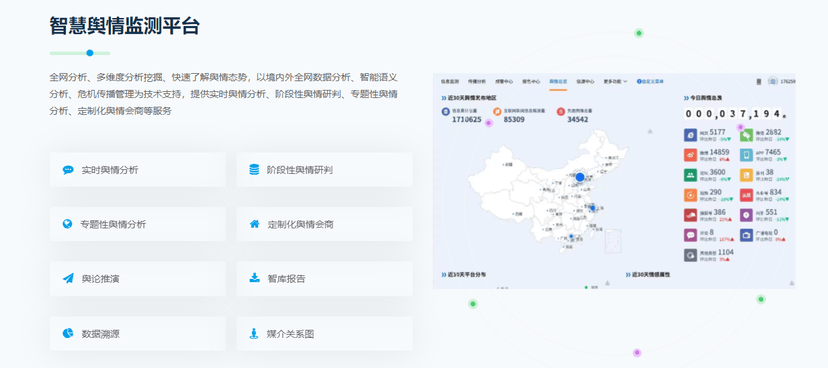Click the blue Shanghai marker on map
This screenshot has height=368, width=828.
592,208
